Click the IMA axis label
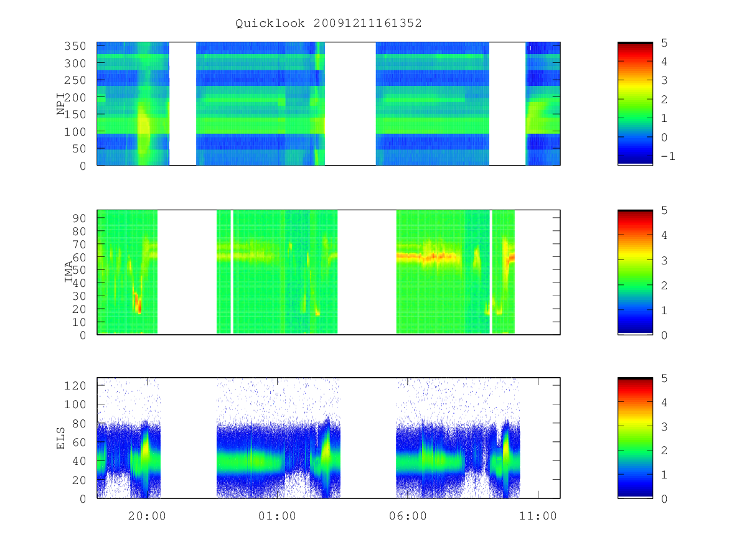747x560 pixels. [x=69, y=272]
